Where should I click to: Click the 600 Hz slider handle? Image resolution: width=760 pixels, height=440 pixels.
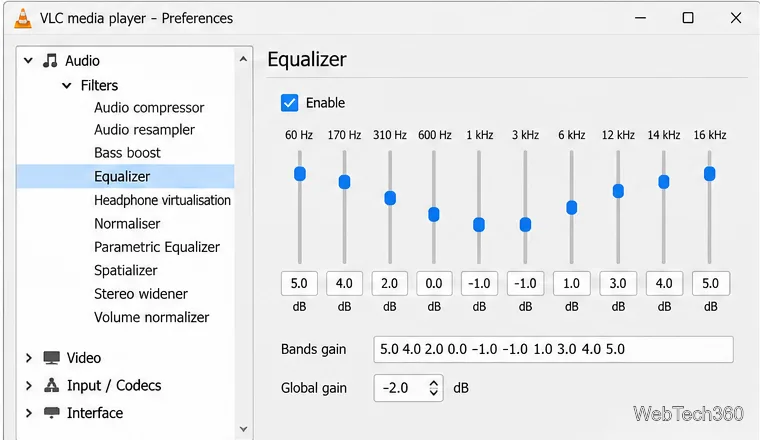[434, 214]
